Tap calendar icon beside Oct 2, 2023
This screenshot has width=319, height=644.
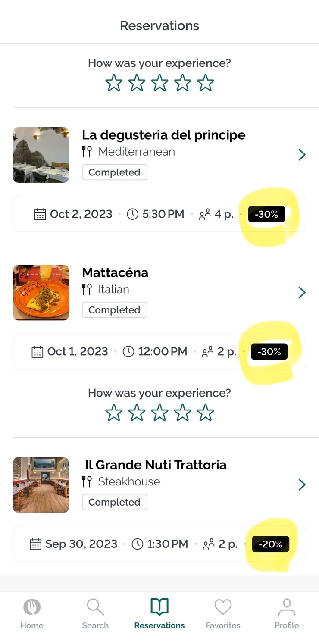point(40,214)
